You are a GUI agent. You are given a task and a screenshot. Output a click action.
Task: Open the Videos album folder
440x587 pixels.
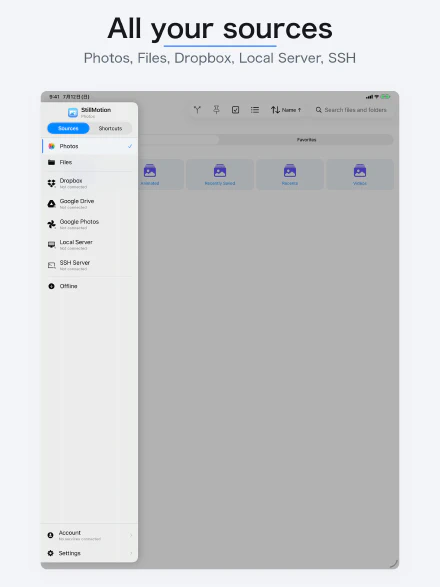point(360,174)
